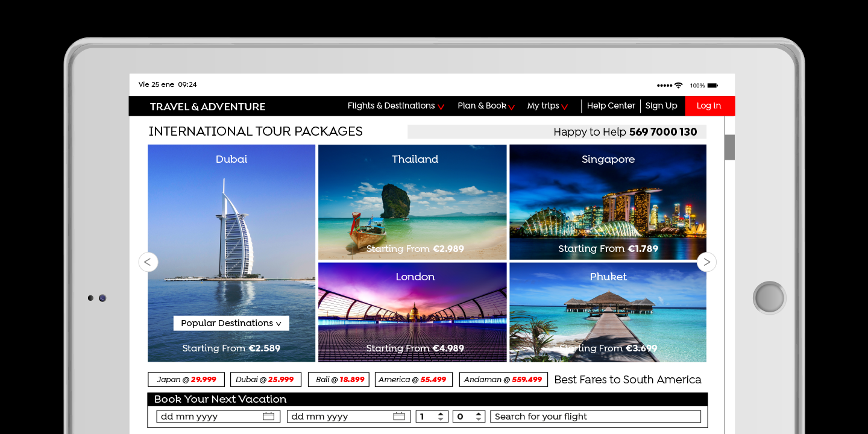Open the Help Center page
This screenshot has height=434, width=868.
[x=611, y=106]
